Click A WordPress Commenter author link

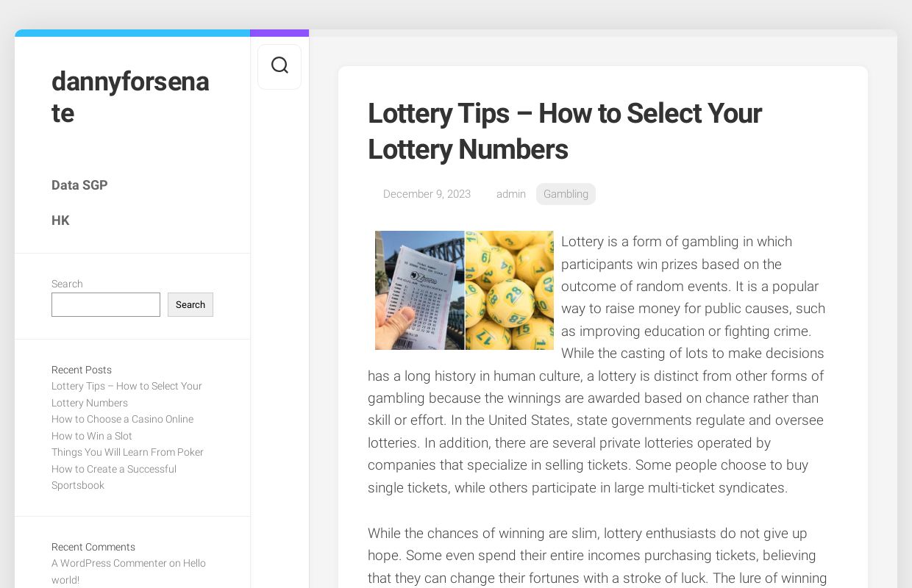pyautogui.click(x=109, y=563)
